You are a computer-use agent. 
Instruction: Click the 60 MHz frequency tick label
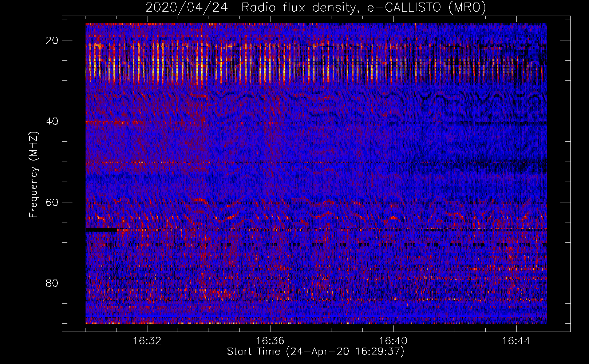coord(52,202)
